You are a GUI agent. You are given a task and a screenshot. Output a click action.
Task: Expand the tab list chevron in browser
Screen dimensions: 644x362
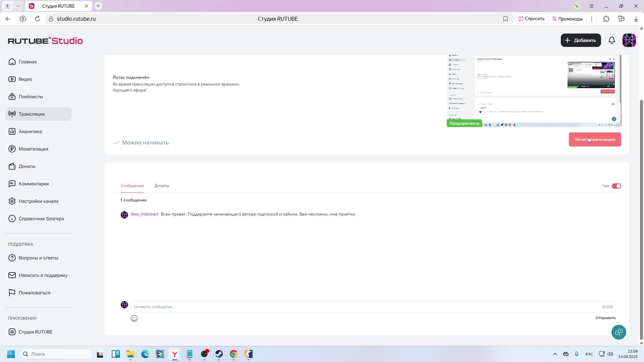tap(18, 6)
